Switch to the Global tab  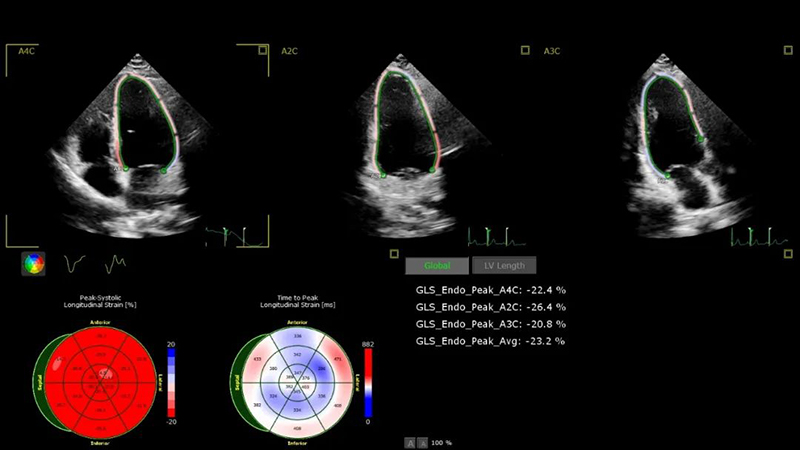click(x=437, y=265)
